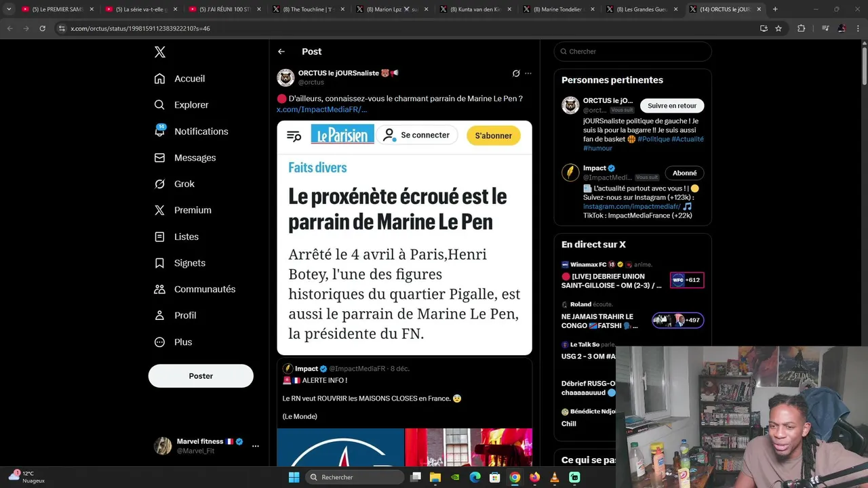
Task: Click browser Forward button
Action: coord(26,28)
